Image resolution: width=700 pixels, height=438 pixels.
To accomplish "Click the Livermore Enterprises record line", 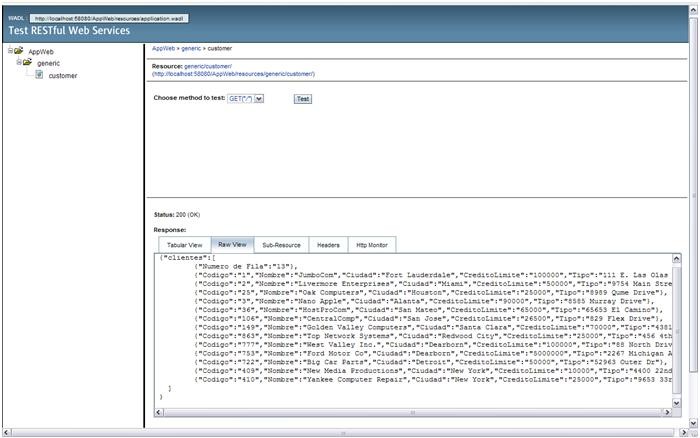I will click(x=433, y=284).
